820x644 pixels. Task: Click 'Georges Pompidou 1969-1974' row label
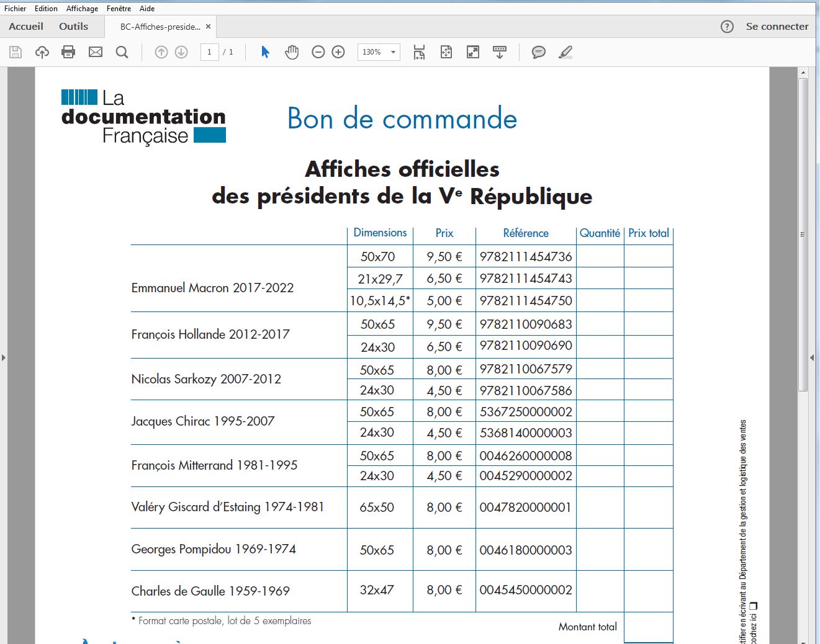214,549
